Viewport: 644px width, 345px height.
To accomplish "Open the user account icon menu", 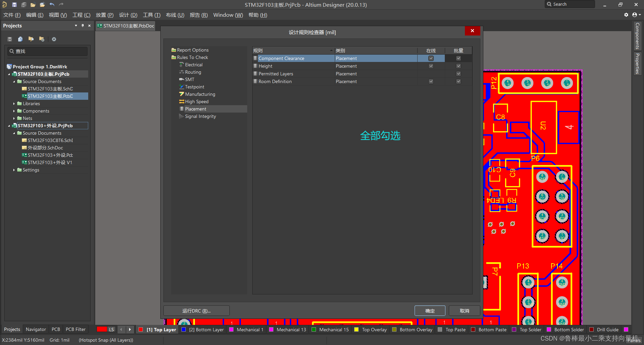I will pyautogui.click(x=636, y=15).
